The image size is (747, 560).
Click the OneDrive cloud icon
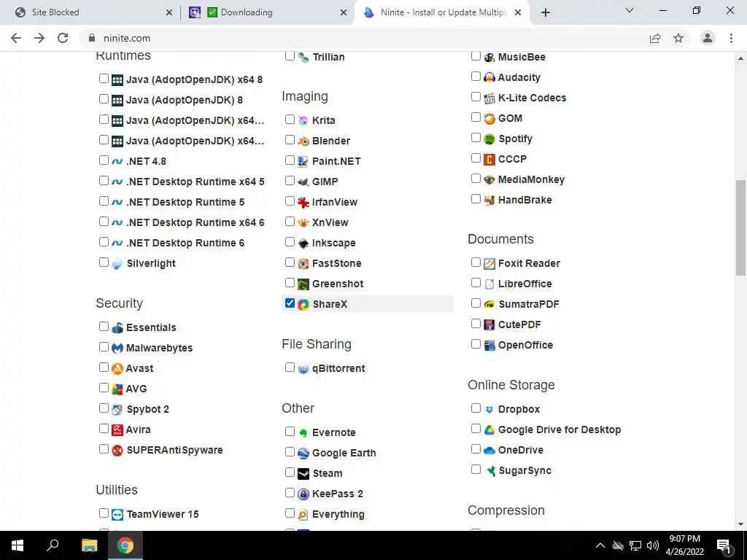489,450
